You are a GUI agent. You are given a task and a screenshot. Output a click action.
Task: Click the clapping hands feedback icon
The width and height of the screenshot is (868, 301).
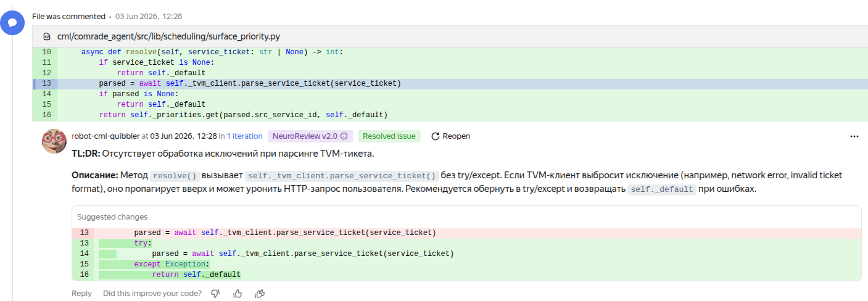[260, 294]
